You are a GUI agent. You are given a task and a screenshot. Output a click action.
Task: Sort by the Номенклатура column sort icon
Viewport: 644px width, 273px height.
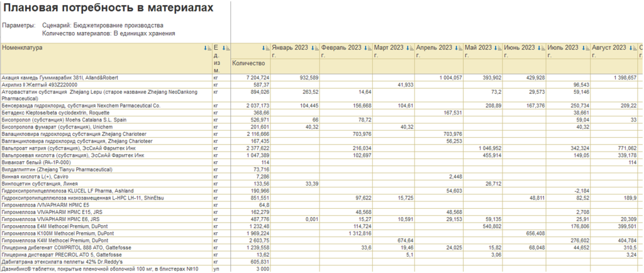pos(208,48)
